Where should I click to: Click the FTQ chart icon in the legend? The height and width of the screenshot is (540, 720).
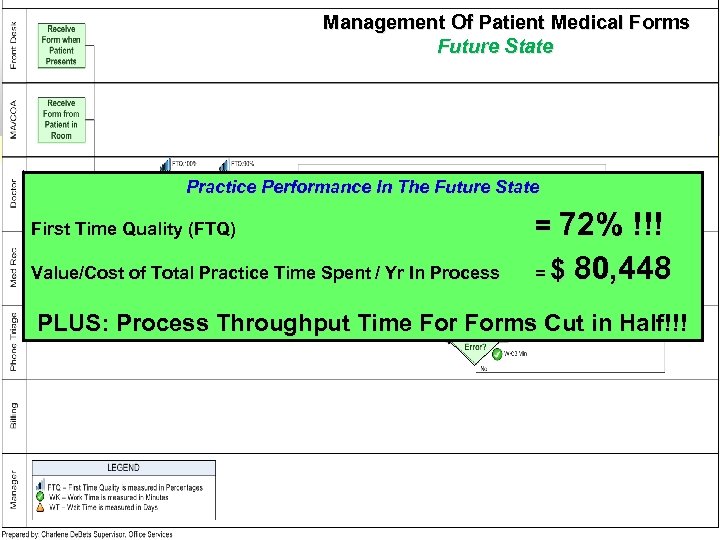click(x=40, y=487)
